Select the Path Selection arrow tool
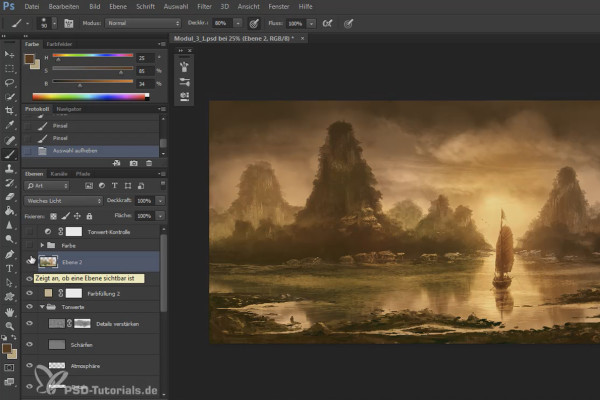The width and height of the screenshot is (600, 400). pyautogui.click(x=9, y=283)
